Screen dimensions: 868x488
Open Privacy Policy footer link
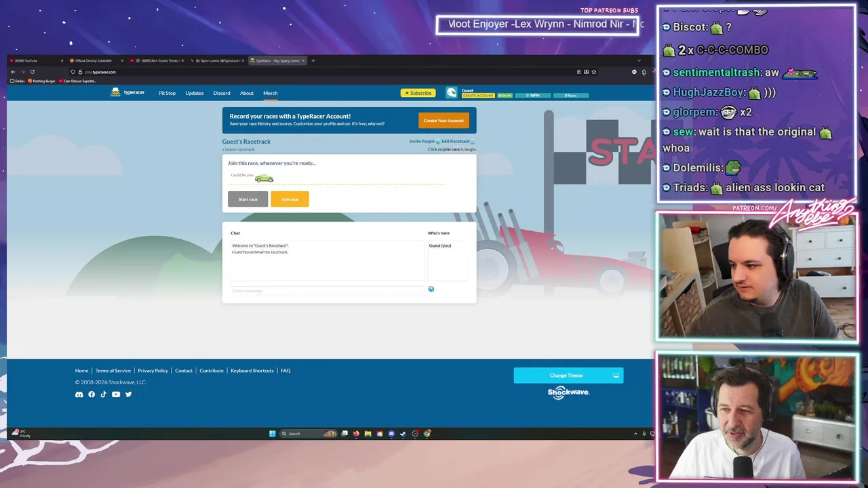pyautogui.click(x=153, y=371)
